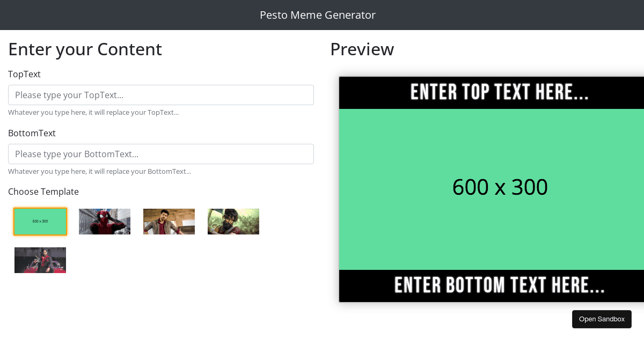
Task: Click the BottomText helper hint text
Action: point(99,172)
